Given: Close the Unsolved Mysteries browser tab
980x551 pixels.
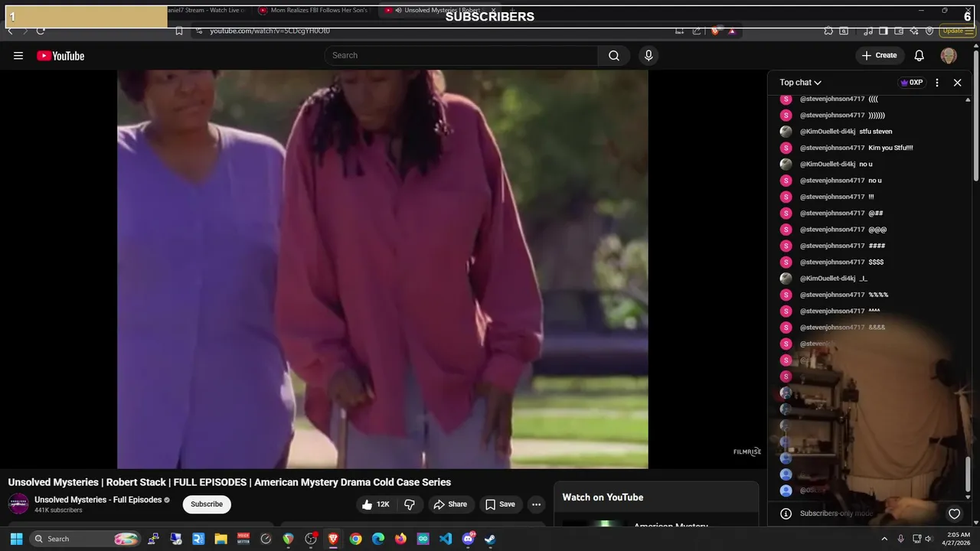Looking at the screenshot, I should pyautogui.click(x=493, y=11).
